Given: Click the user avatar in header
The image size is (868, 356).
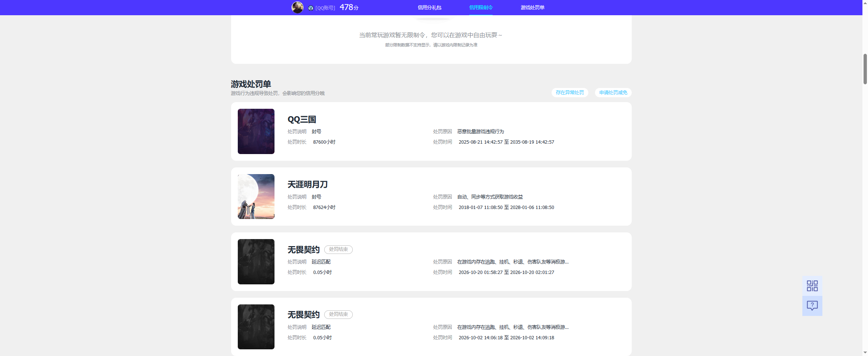Looking at the screenshot, I should [297, 7].
